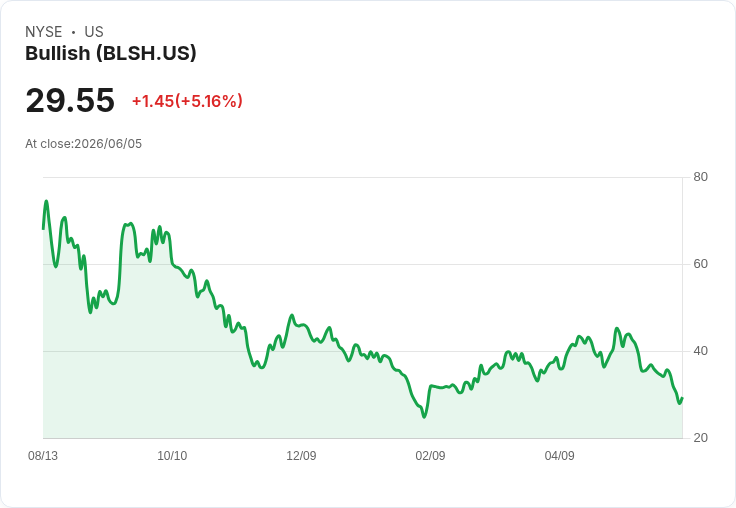
Task: Click the +1.45(+5.16%) price change
Action: pos(187,101)
